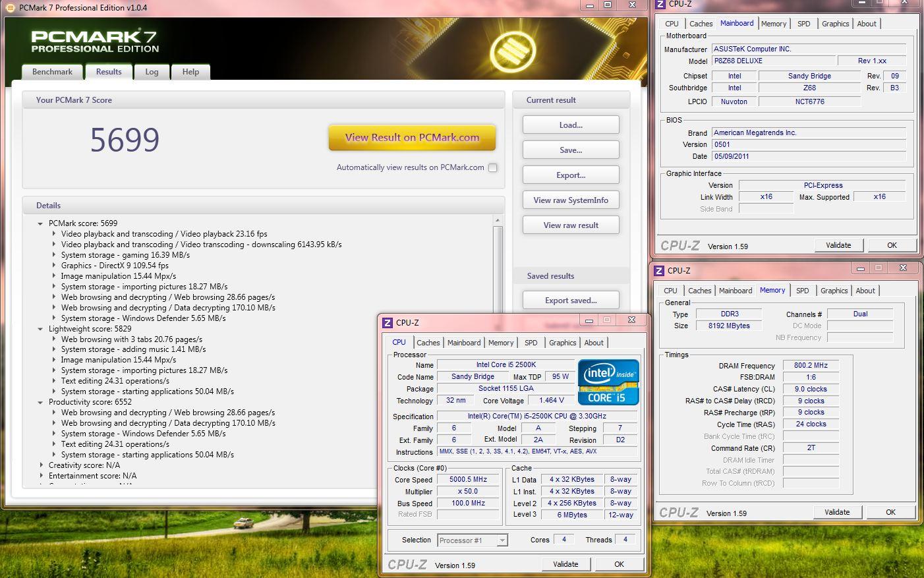Screen dimensions: 924x578
Task: Click the Core Speed 5000.5 MHz field
Action: pos(468,480)
